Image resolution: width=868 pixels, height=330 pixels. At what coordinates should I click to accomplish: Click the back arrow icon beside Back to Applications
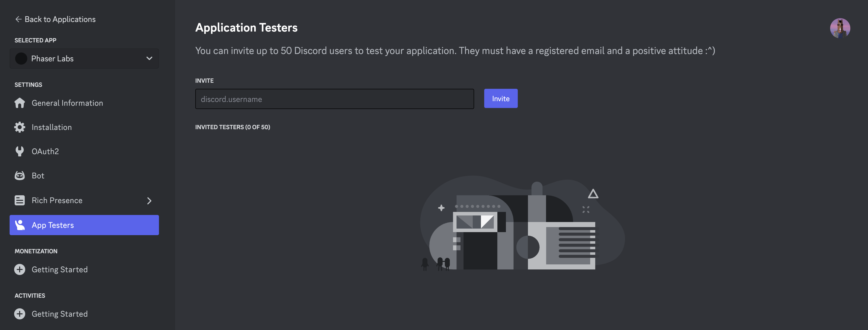coord(18,19)
